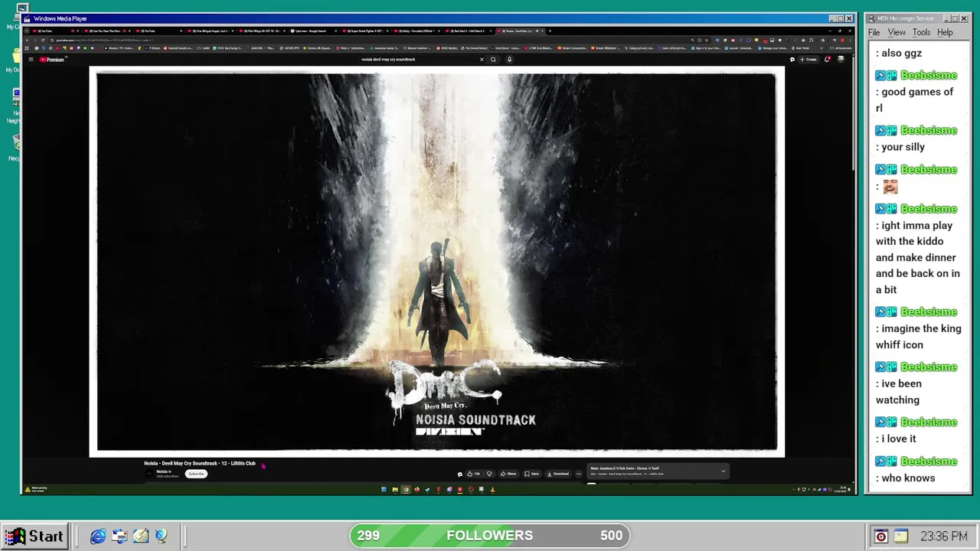
Task: Launch Internet Explorer from quick launch
Action: [98, 536]
